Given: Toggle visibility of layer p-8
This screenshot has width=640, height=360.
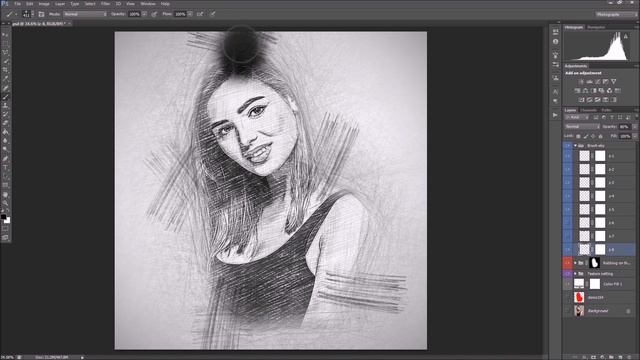Looking at the screenshot, I should pyautogui.click(x=567, y=249).
